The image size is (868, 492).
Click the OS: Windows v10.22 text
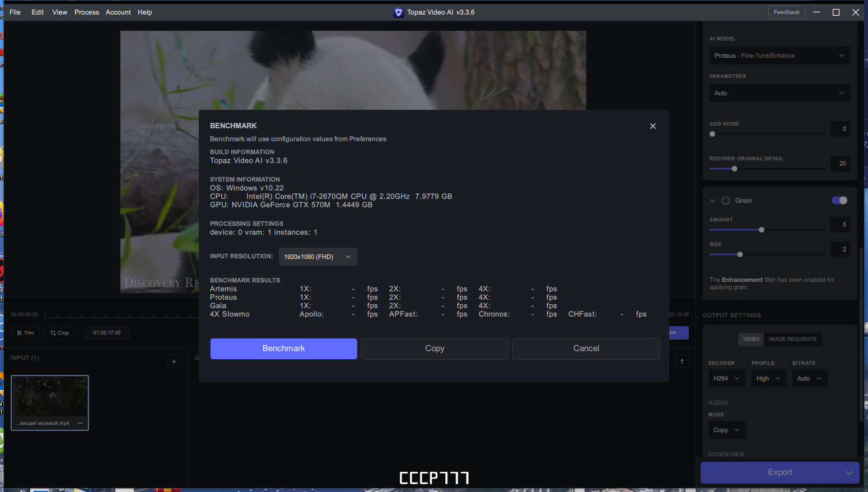tap(247, 188)
